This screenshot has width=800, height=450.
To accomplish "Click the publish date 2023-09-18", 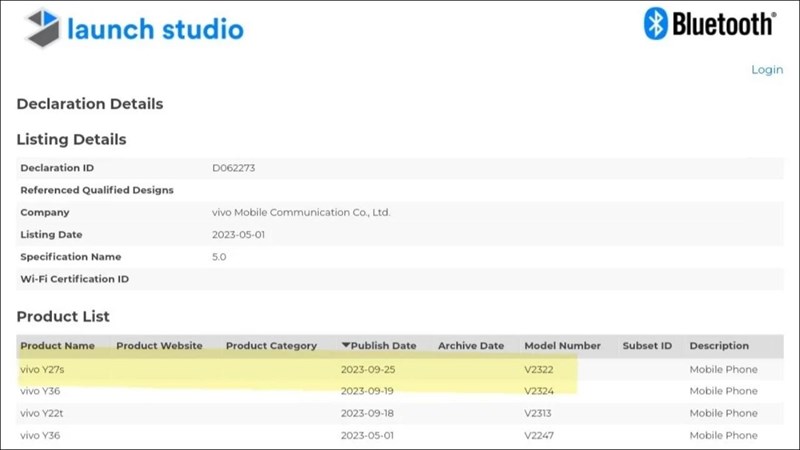I will pyautogui.click(x=375, y=413).
